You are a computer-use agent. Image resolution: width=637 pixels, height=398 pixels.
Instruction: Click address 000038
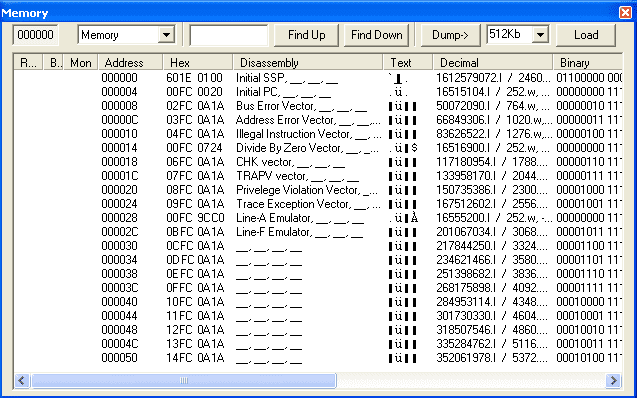[x=119, y=274]
